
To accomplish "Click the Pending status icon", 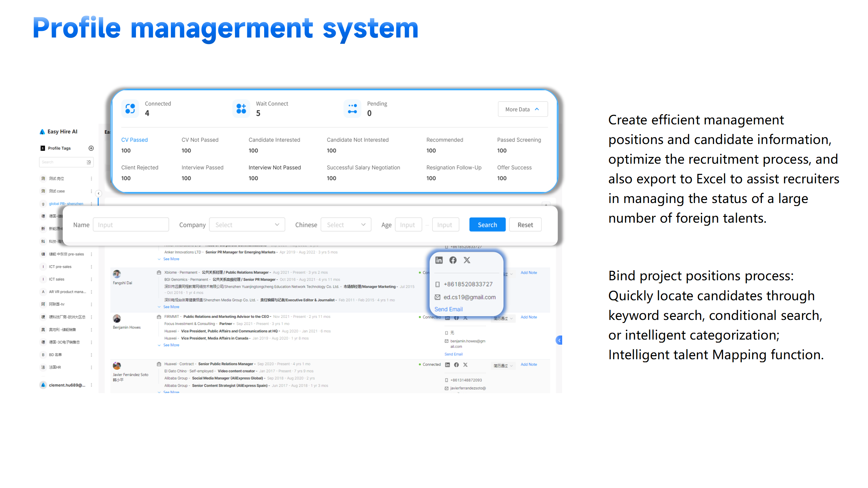I will 352,108.
